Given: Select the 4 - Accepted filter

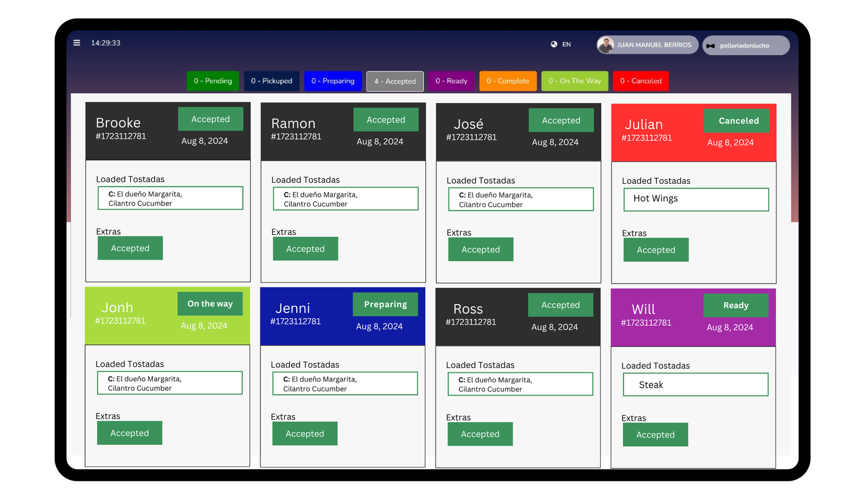Looking at the screenshot, I should 395,82.
